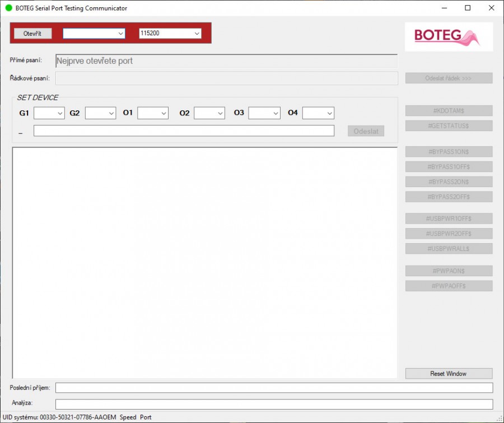Expand the G2 combo box
This screenshot has width=504, height=423.
(x=101, y=113)
